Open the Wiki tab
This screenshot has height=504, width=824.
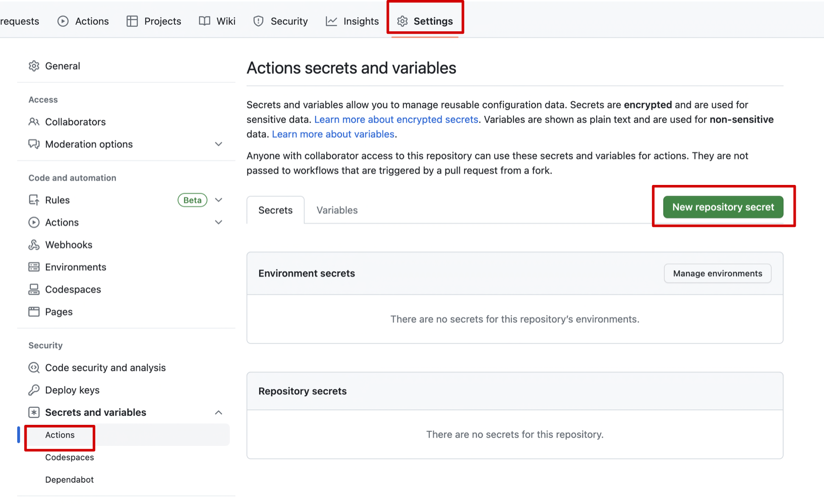(x=217, y=21)
